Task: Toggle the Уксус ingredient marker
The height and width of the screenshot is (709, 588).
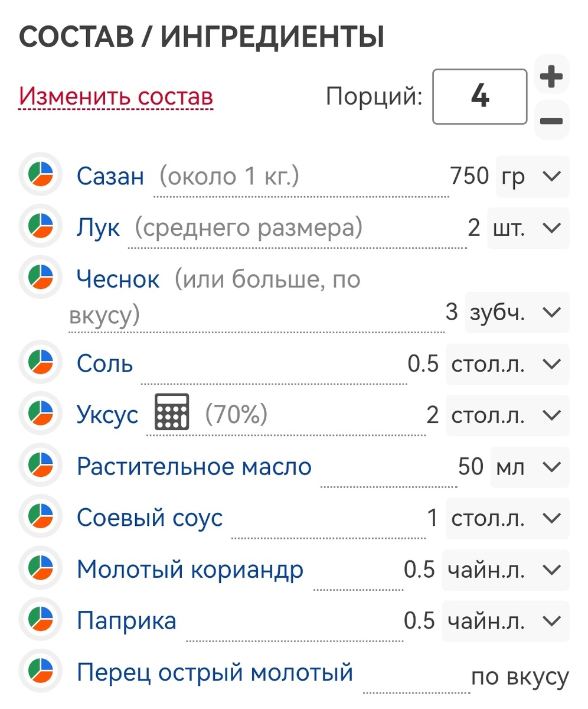Action: coord(40,414)
